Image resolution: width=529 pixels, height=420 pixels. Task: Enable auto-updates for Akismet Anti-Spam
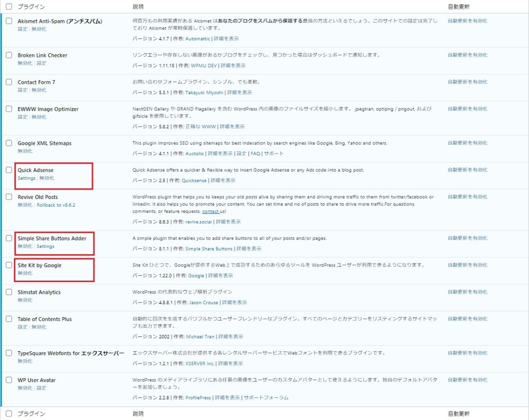coord(468,21)
